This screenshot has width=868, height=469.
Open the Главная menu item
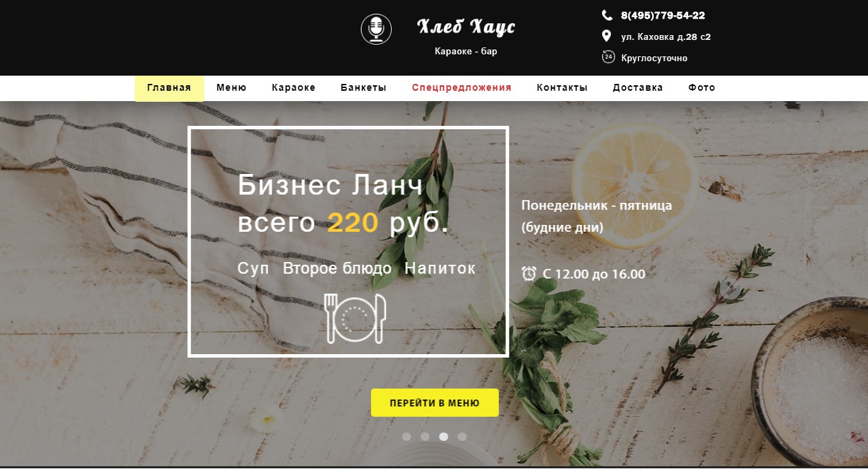point(169,88)
